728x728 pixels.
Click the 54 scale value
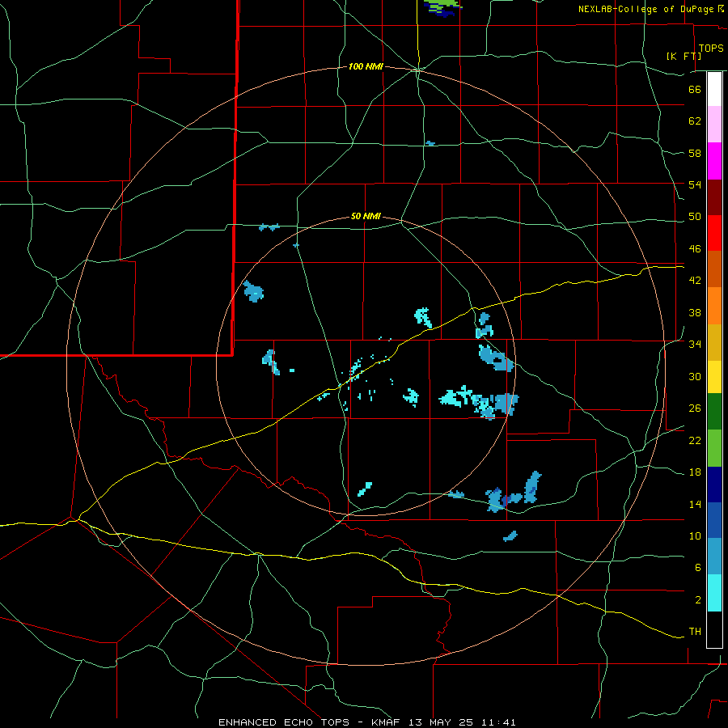[695, 184]
